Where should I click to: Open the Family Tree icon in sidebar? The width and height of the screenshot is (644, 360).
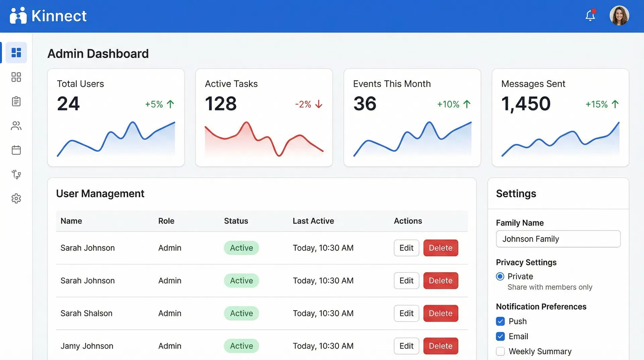16,174
